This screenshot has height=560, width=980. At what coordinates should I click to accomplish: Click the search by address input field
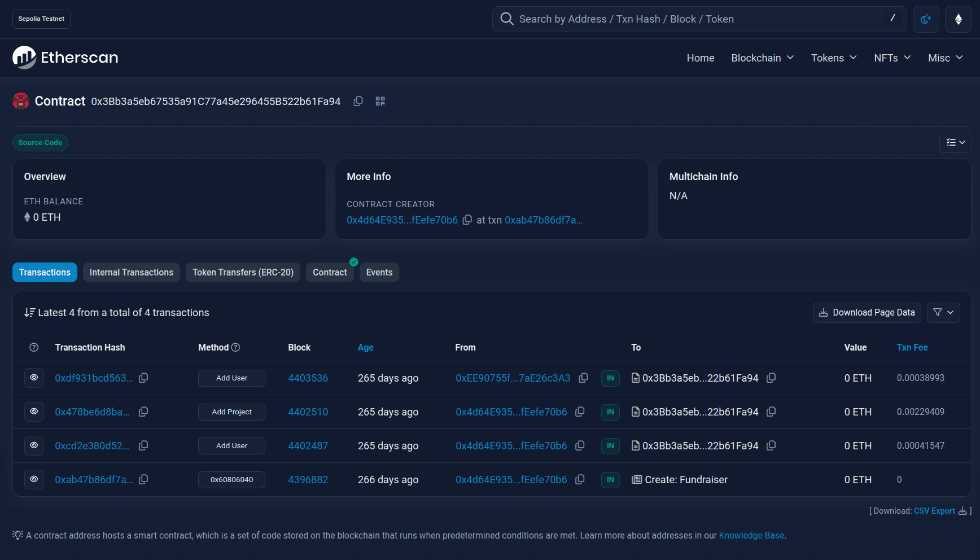(677, 19)
